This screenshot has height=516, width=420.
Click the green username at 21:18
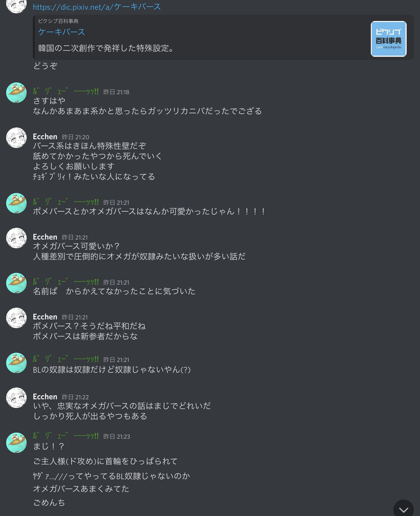pos(66,91)
